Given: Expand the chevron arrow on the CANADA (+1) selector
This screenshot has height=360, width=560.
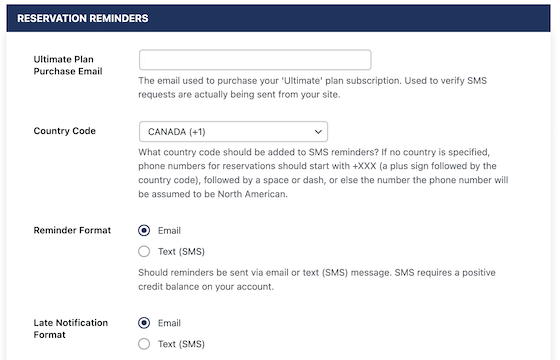Looking at the screenshot, I should coord(318,132).
